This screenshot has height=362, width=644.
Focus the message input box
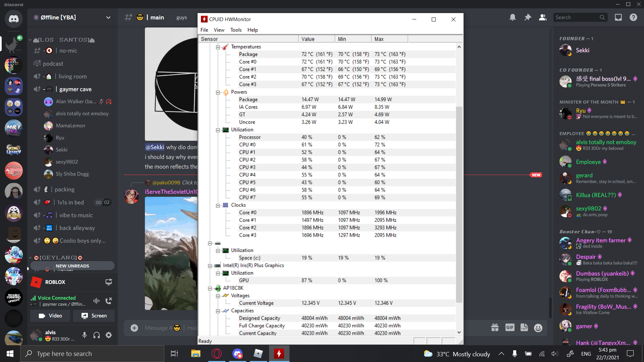(x=171, y=328)
